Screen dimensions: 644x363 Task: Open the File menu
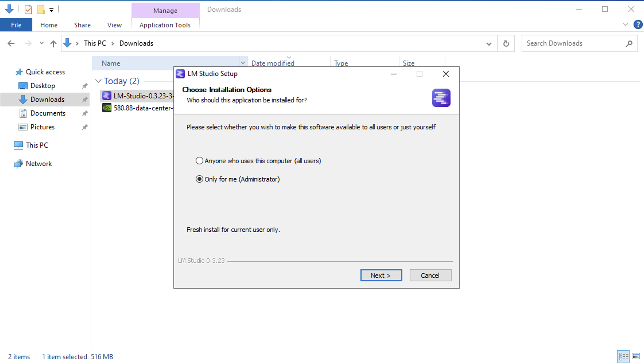click(x=16, y=25)
